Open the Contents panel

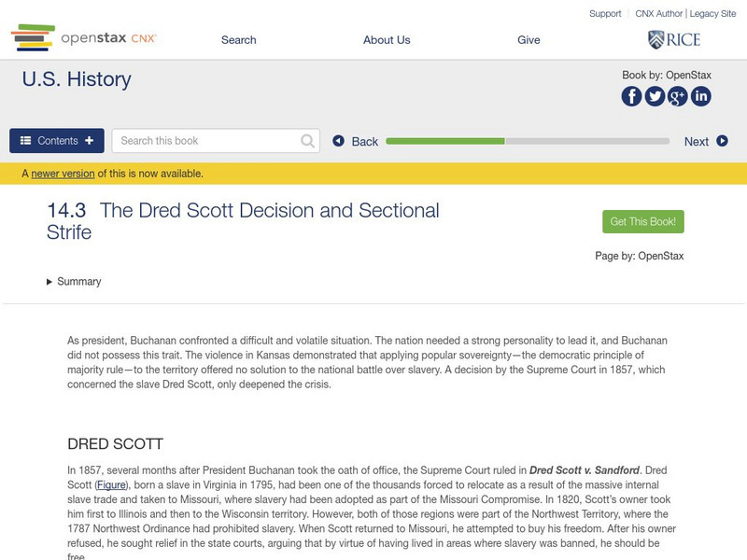[x=57, y=141]
